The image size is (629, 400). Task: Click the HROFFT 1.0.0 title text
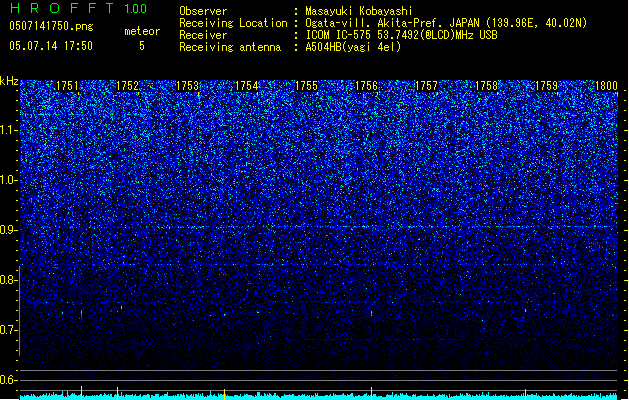click(78, 8)
